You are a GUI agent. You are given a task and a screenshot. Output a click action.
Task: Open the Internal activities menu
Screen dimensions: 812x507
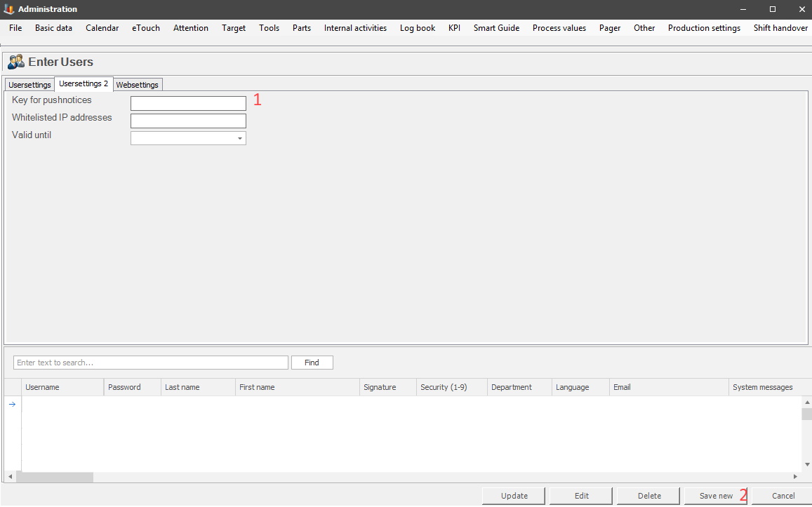(x=355, y=28)
